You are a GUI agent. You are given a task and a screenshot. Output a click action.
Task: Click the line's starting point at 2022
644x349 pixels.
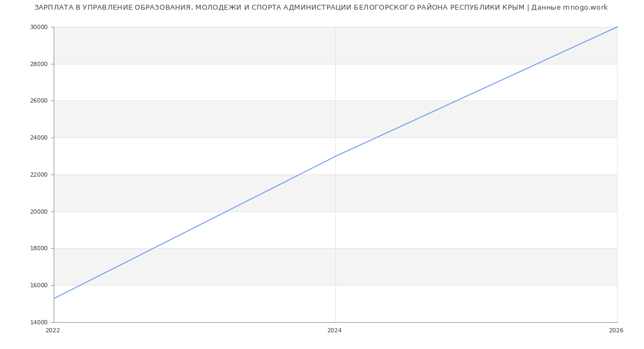tap(54, 299)
